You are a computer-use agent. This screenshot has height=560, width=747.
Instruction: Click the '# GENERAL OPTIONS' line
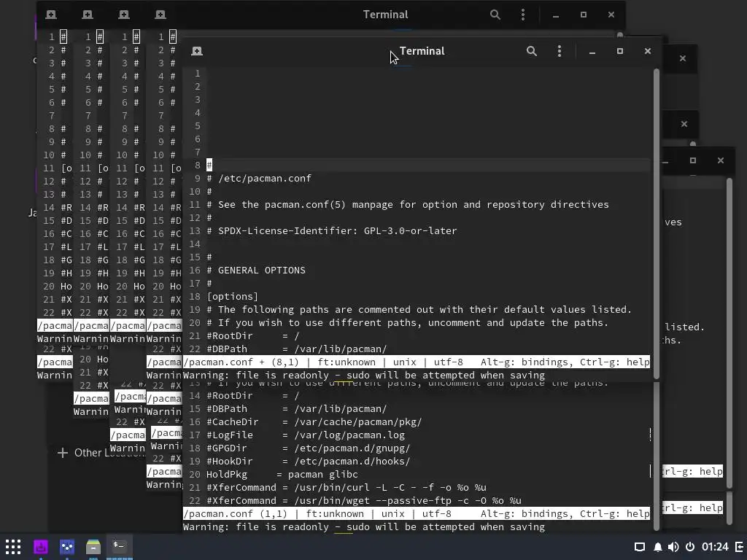click(x=256, y=271)
